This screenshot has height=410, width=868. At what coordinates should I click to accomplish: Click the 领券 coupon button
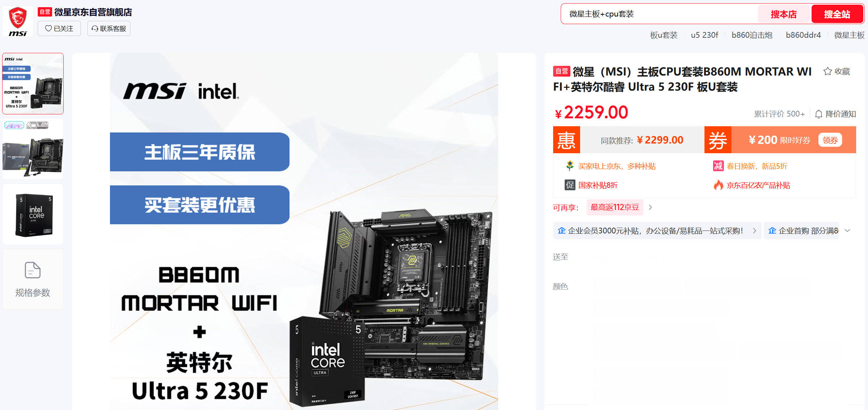click(830, 140)
